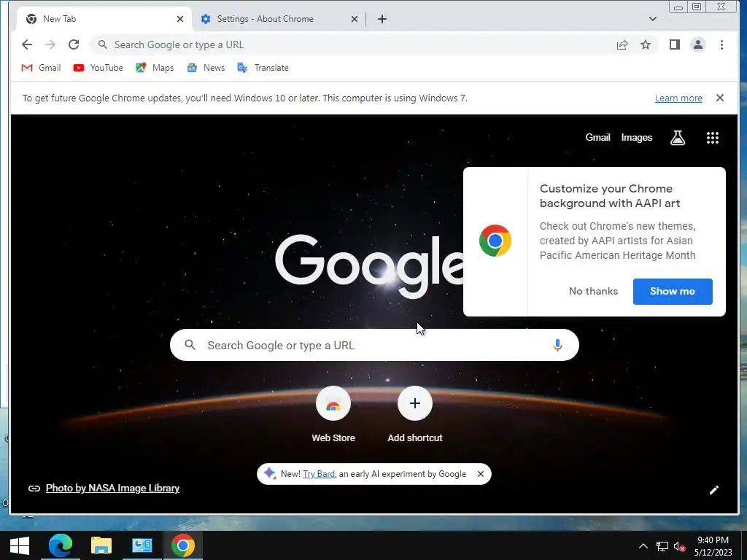The image size is (747, 560).
Task: Reload the current page
Action: [x=74, y=44]
